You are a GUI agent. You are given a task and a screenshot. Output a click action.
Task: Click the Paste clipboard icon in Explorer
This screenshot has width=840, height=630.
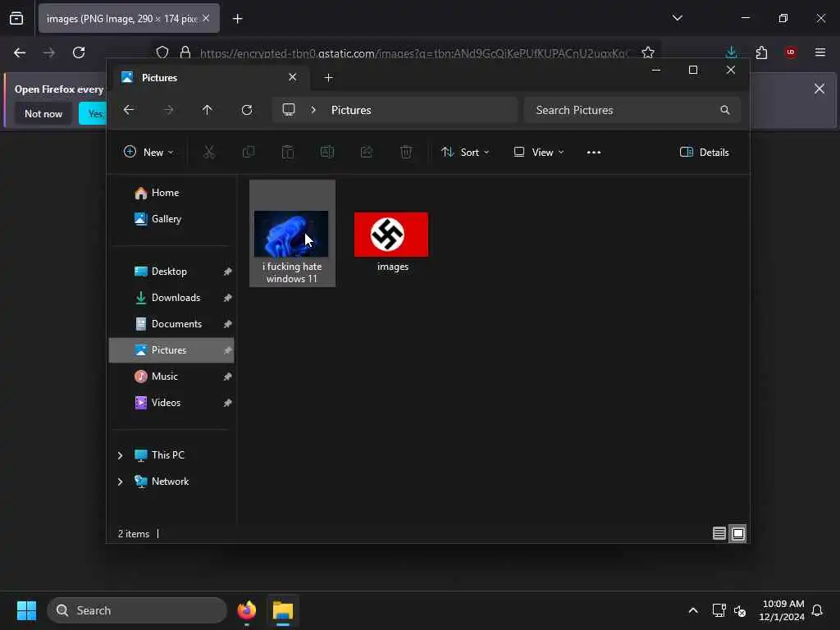click(x=288, y=153)
